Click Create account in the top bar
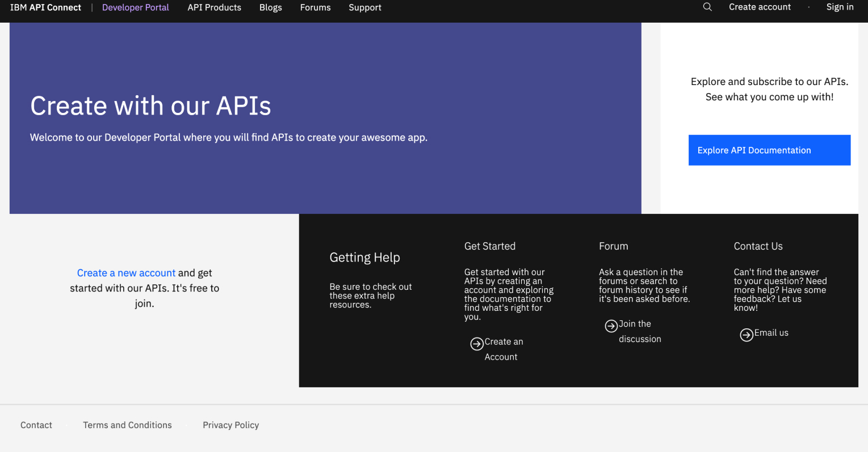 pyautogui.click(x=760, y=7)
